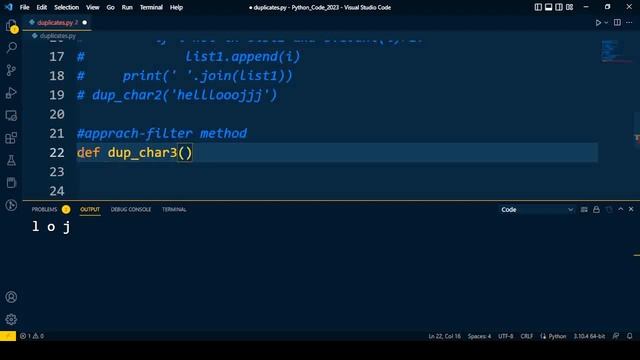Viewport: 640px width, 360px height.
Task: Open the Go menu
Action: (111, 7)
